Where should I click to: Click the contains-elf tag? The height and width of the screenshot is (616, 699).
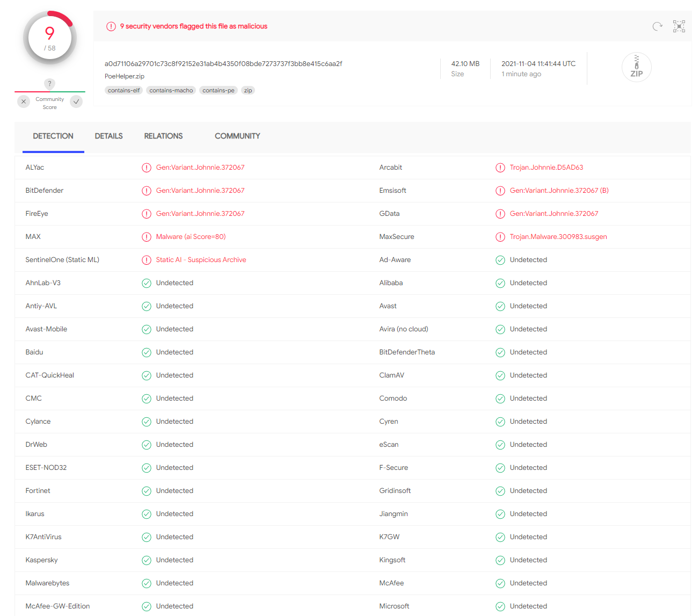pyautogui.click(x=123, y=90)
